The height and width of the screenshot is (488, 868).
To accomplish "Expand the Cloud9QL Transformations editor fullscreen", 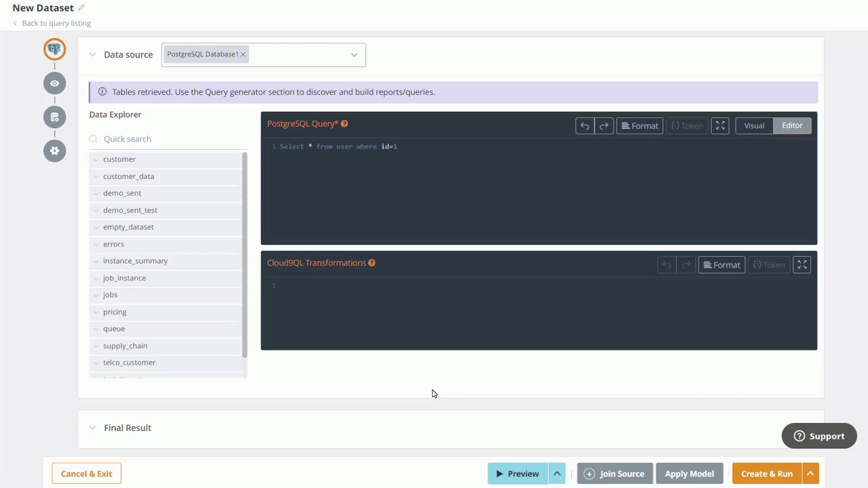I will (x=802, y=264).
